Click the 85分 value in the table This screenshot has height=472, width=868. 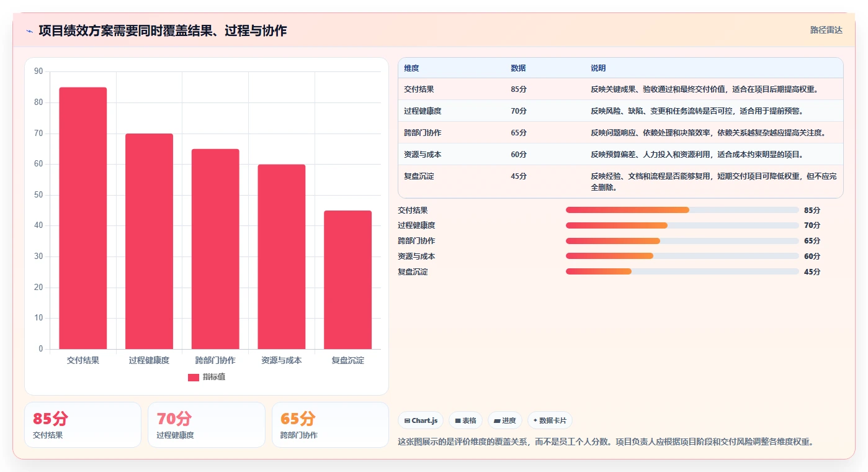[519, 89]
